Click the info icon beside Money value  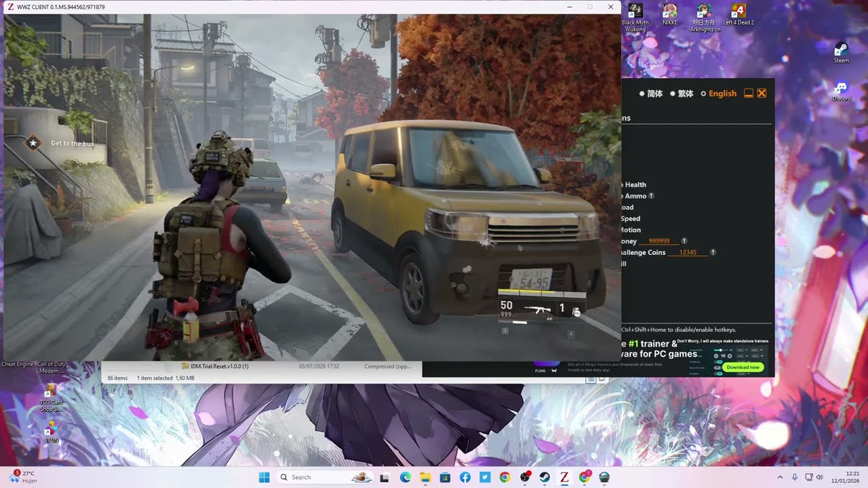(684, 241)
